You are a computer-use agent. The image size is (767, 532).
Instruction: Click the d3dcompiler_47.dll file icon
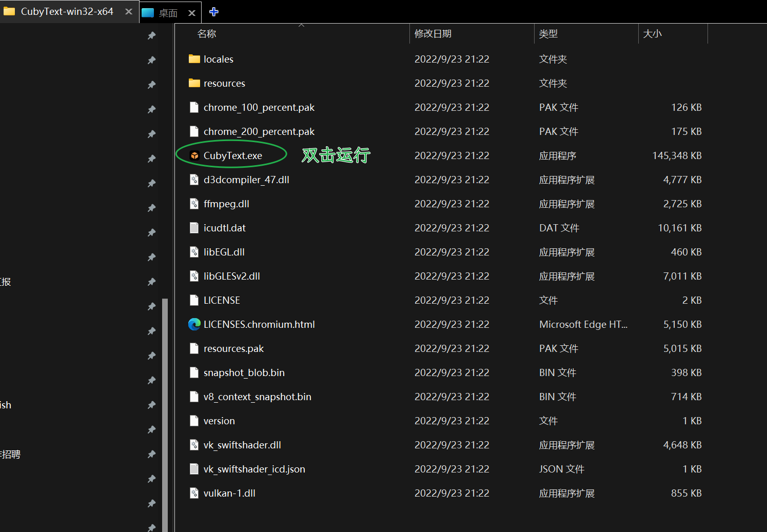pos(194,180)
